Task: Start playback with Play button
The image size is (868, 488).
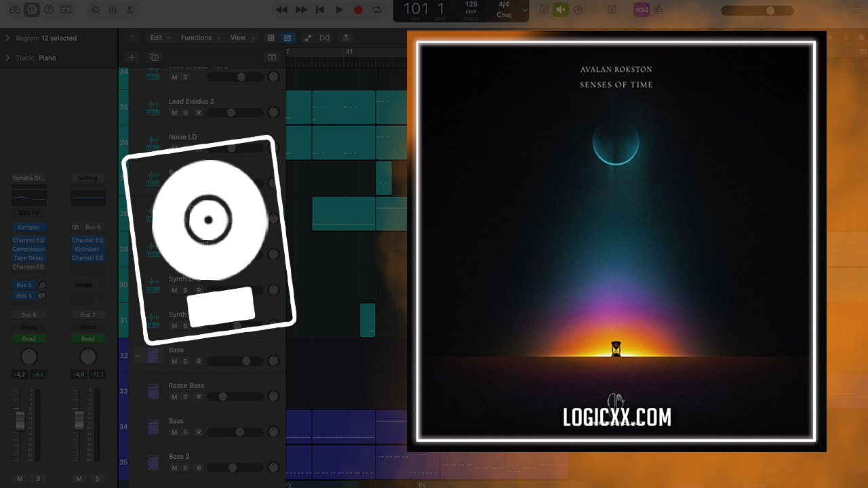Action: 340,9
